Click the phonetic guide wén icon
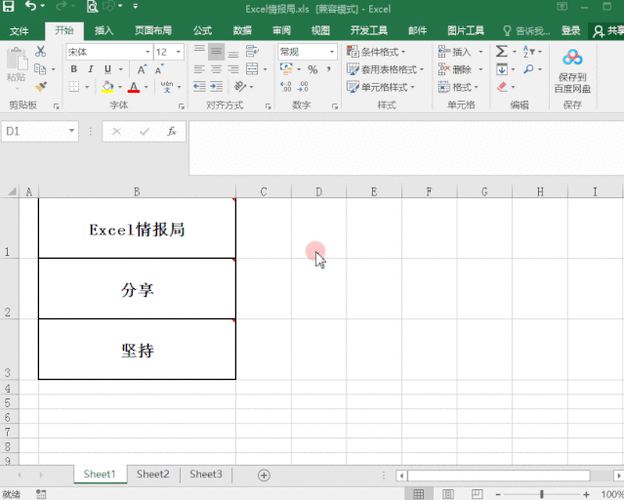The height and width of the screenshot is (500, 624). [167, 86]
